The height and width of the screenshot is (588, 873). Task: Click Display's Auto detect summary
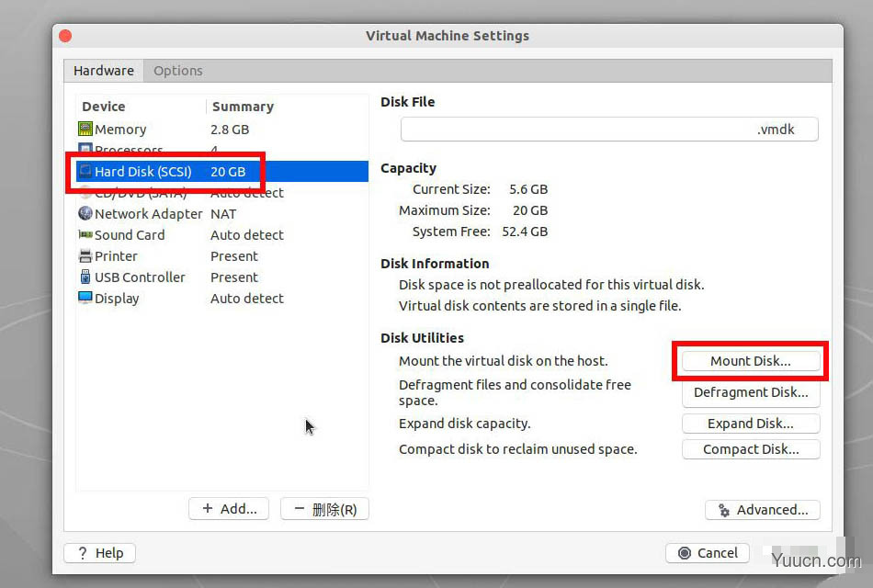coord(246,299)
